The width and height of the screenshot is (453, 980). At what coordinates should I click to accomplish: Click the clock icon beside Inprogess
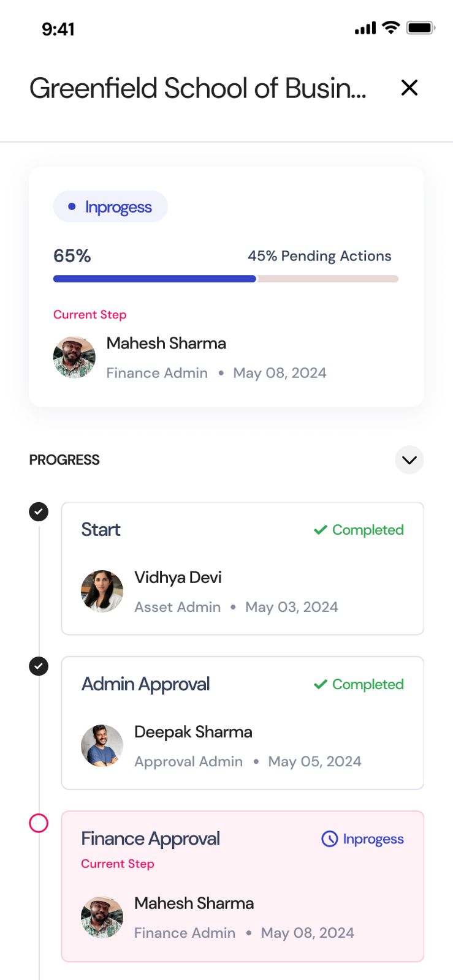coord(330,839)
